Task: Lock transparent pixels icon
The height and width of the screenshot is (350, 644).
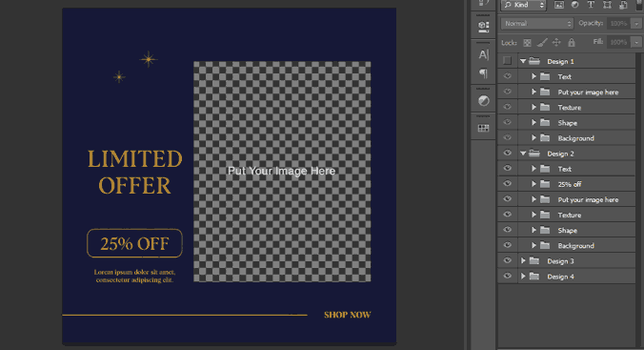Action: [527, 42]
